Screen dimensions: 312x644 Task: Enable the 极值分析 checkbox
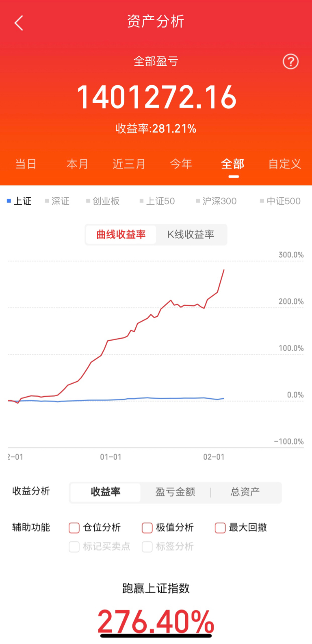click(x=147, y=527)
